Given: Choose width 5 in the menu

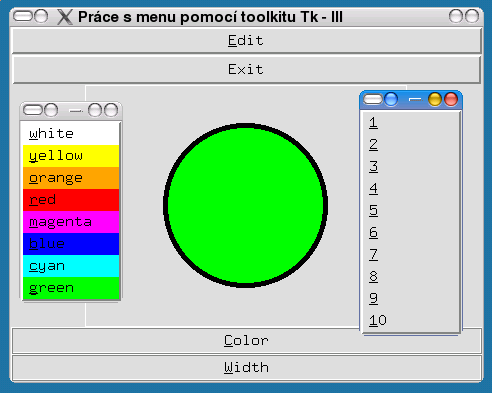Looking at the screenshot, I should click(x=411, y=211).
